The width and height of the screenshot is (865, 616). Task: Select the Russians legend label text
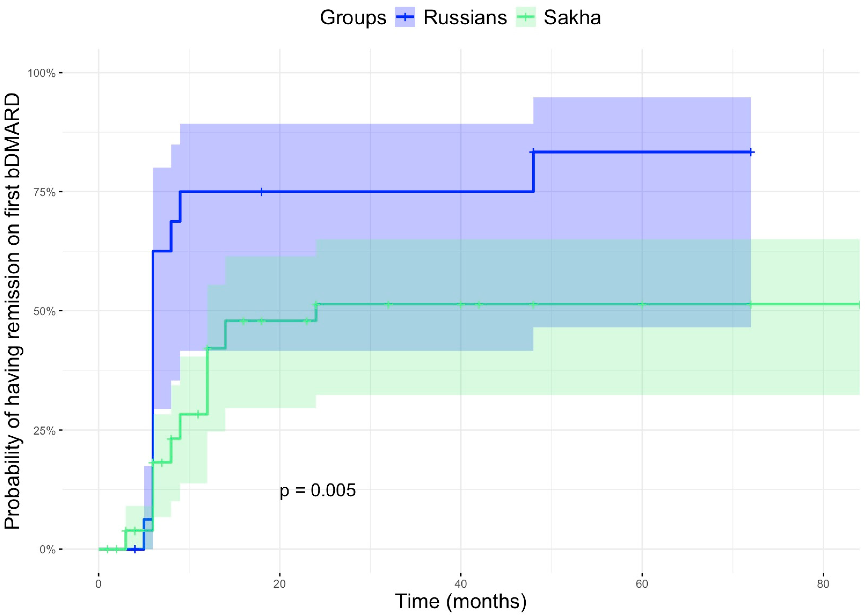click(x=465, y=18)
